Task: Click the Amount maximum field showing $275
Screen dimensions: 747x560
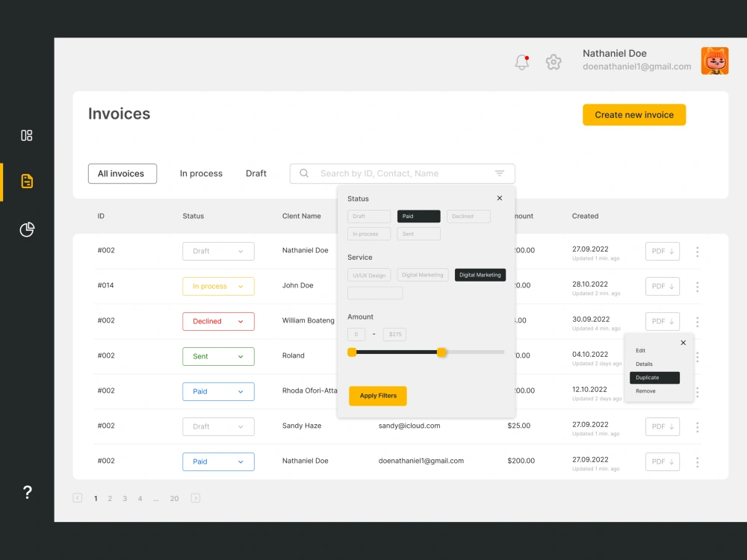Action: pos(395,335)
